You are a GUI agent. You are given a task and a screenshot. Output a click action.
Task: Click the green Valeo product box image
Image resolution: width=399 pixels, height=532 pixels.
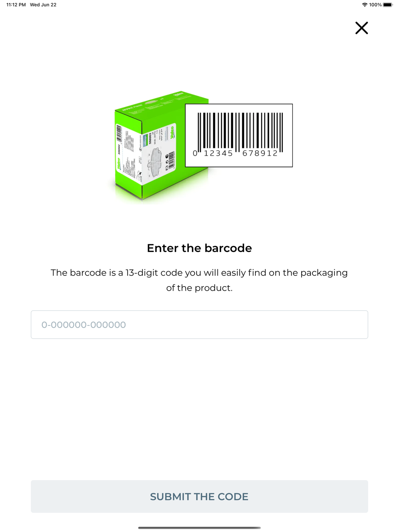[162, 147]
